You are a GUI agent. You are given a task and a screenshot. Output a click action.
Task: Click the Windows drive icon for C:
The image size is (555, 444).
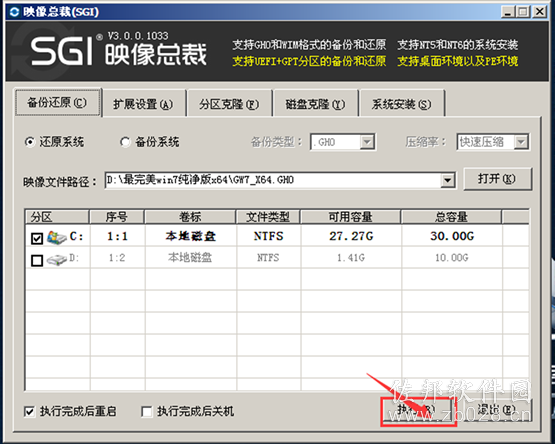[57, 237]
